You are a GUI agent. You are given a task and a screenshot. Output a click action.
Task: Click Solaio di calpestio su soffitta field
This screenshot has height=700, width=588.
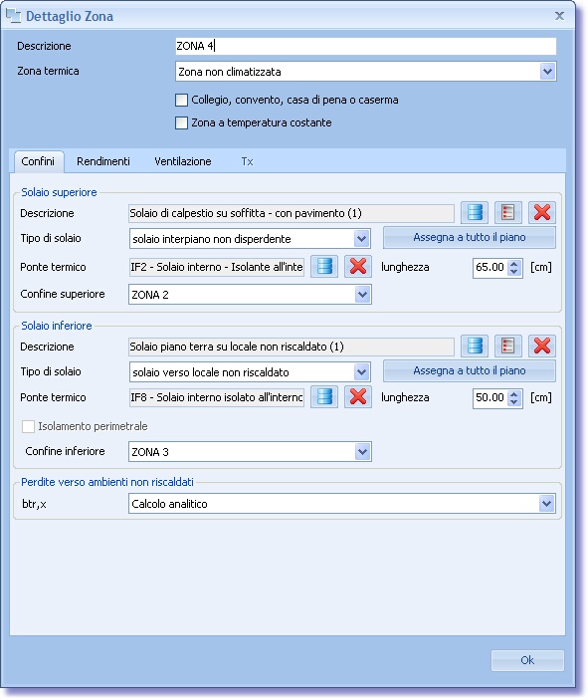(292, 213)
